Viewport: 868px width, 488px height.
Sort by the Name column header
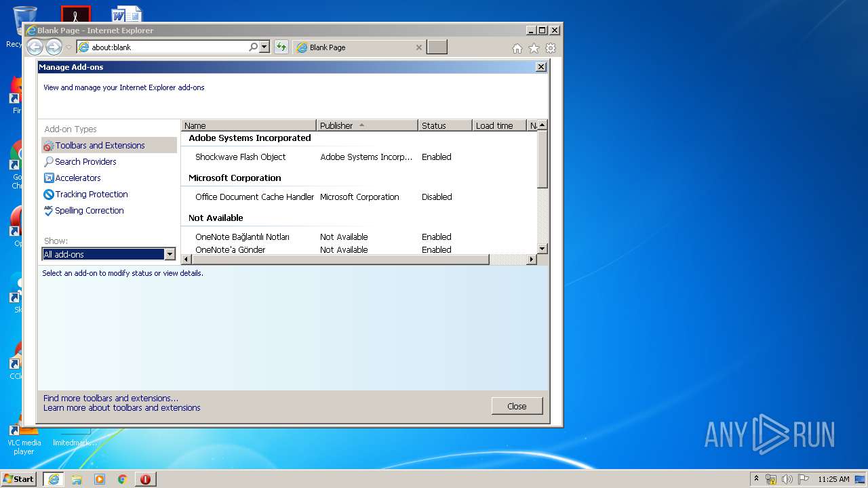[248, 125]
